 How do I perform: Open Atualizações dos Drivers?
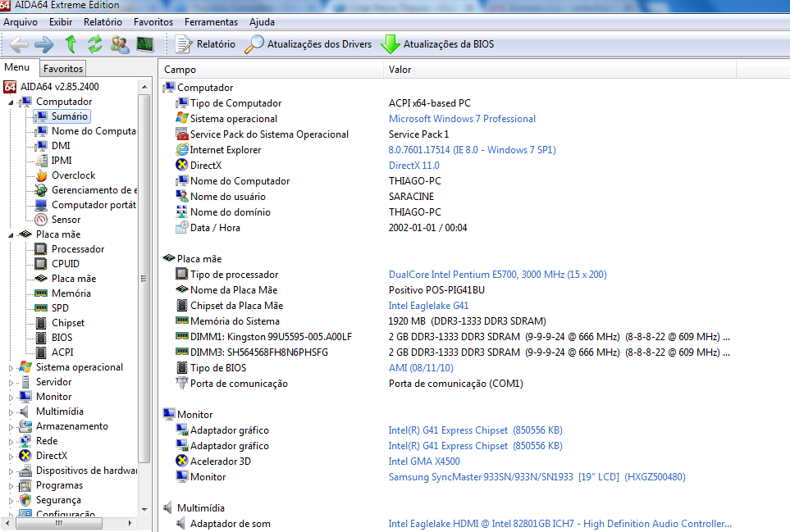pyautogui.click(x=308, y=44)
